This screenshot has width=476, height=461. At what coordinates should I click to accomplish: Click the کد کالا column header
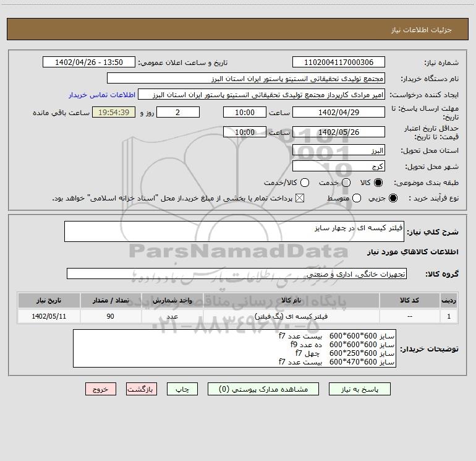tap(409, 300)
